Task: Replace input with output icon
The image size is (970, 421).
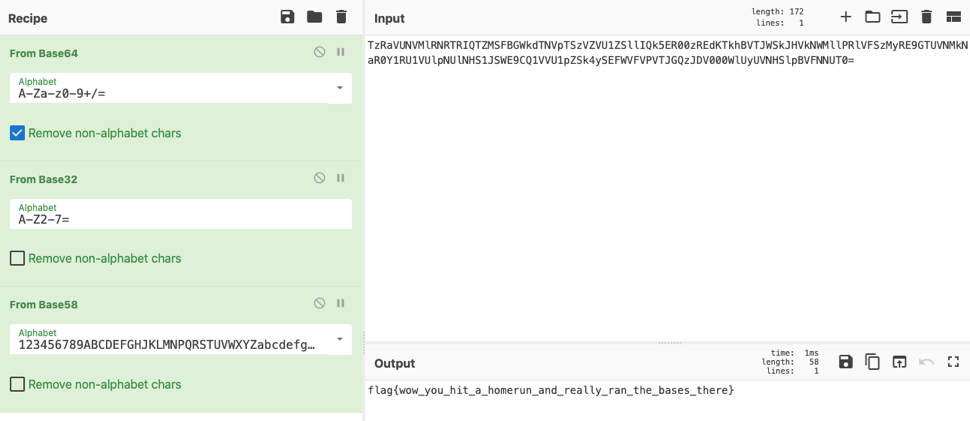Action: click(899, 362)
